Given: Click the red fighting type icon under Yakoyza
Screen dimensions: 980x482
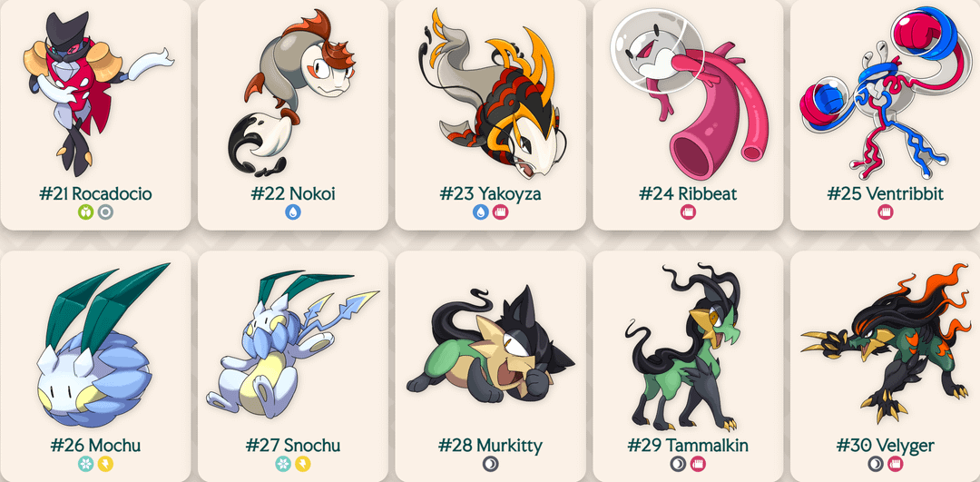Looking at the screenshot, I should click(x=501, y=212).
